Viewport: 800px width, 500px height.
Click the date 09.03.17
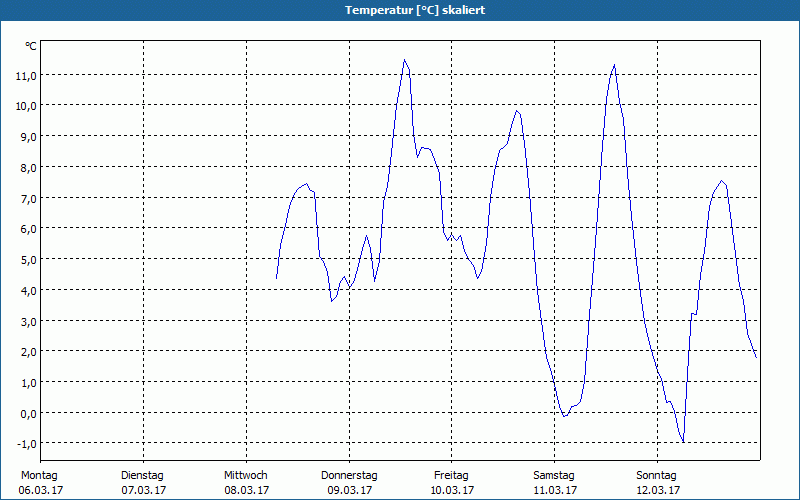point(350,490)
